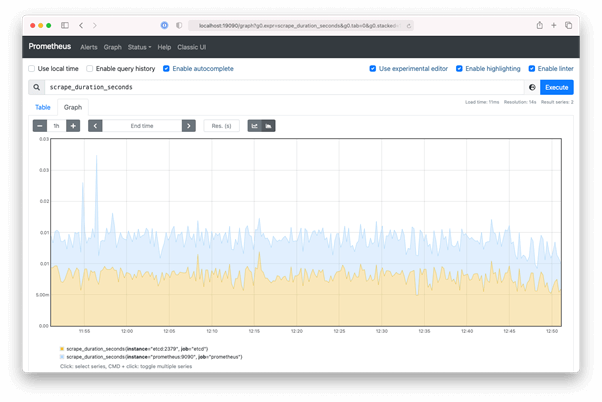This screenshot has height=402, width=602.
Task: Click the Safari address bar
Action: [x=301, y=26]
